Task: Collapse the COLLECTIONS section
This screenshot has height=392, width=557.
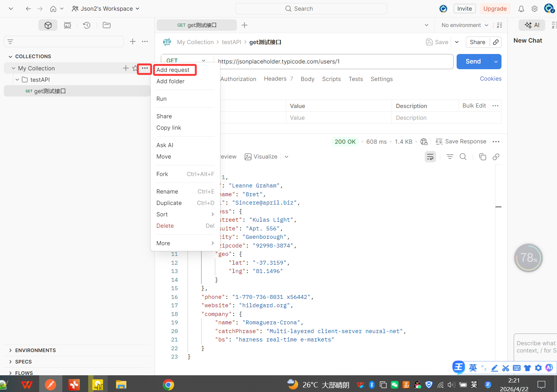Action: pyautogui.click(x=10, y=57)
